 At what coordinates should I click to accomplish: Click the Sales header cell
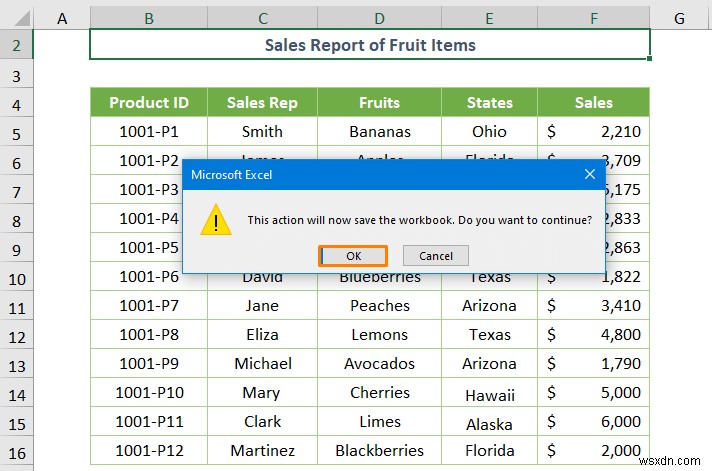593,102
